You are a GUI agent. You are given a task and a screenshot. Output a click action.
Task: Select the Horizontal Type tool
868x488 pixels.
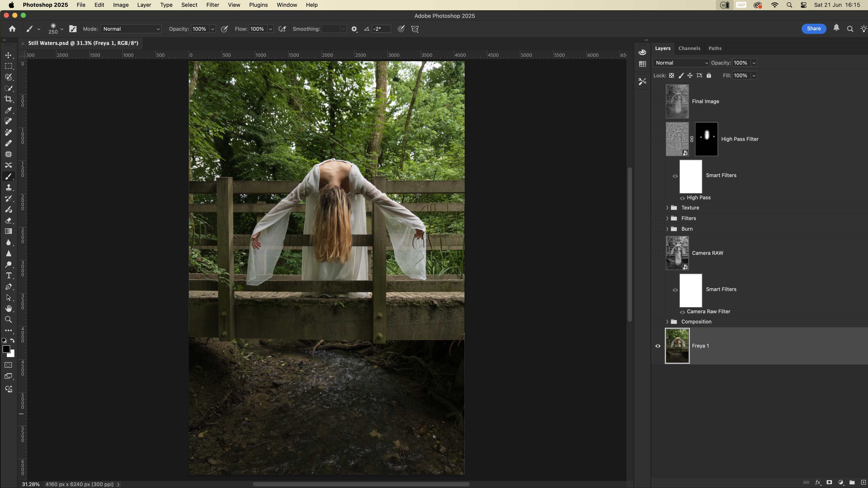8,276
